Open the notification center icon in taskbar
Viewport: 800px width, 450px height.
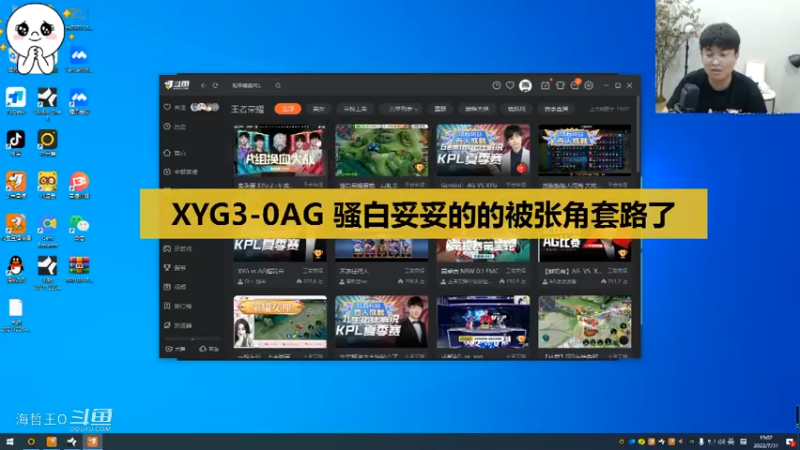pyautogui.click(x=790, y=442)
